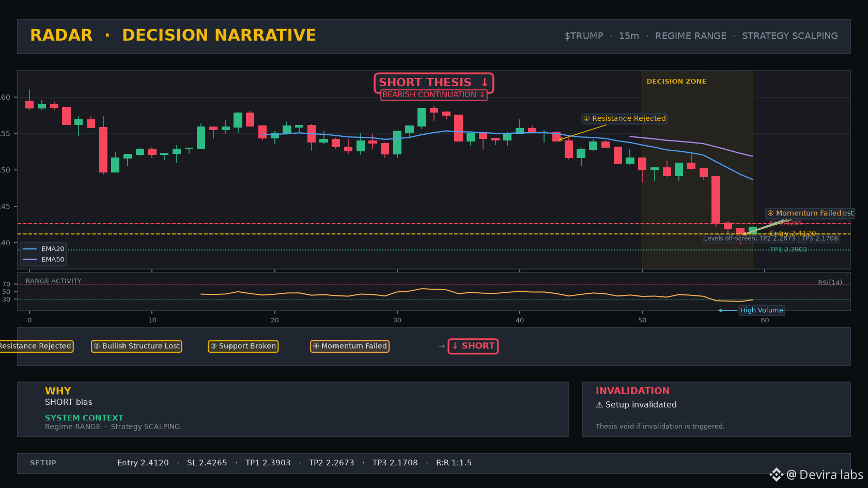Click the DECISION ZONE label
Viewport: 868px width, 488px height.
coord(676,82)
